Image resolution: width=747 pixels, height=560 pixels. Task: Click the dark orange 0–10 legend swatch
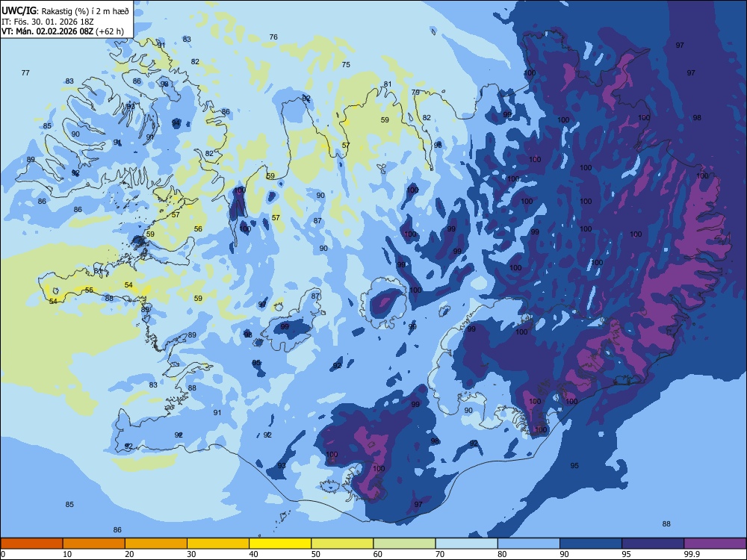pos(31,544)
